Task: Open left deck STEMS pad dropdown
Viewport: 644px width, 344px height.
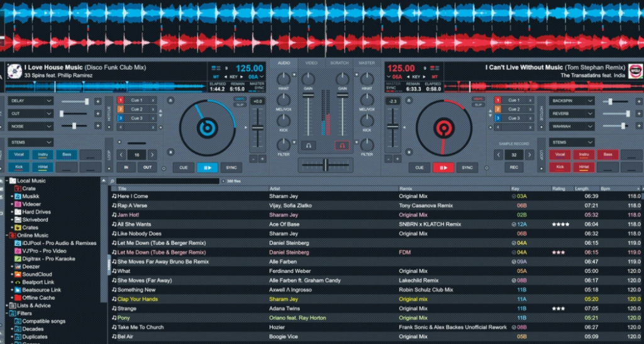Action: (x=30, y=143)
